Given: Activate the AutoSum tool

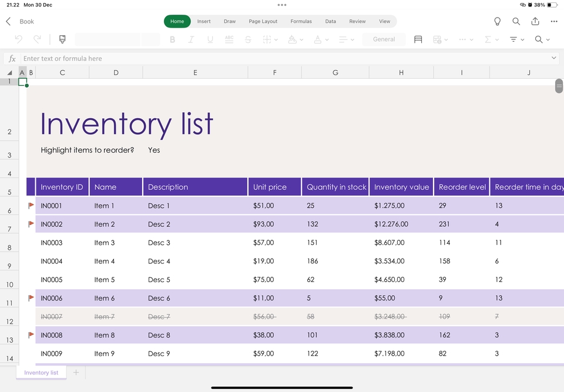Looking at the screenshot, I should (x=488, y=39).
